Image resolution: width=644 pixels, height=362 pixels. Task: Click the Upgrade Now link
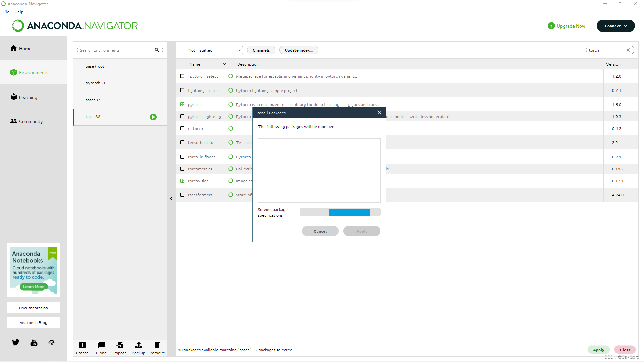tap(571, 26)
